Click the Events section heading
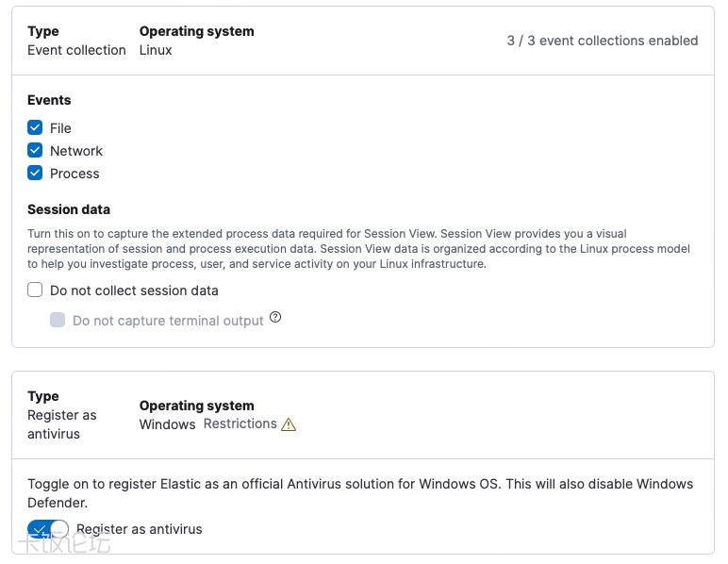Screen dimensions: 728x564 click(49, 100)
